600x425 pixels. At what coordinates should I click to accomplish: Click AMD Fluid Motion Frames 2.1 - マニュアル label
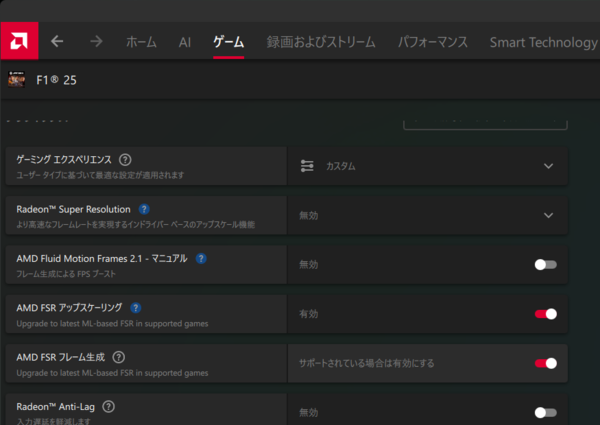point(102,259)
